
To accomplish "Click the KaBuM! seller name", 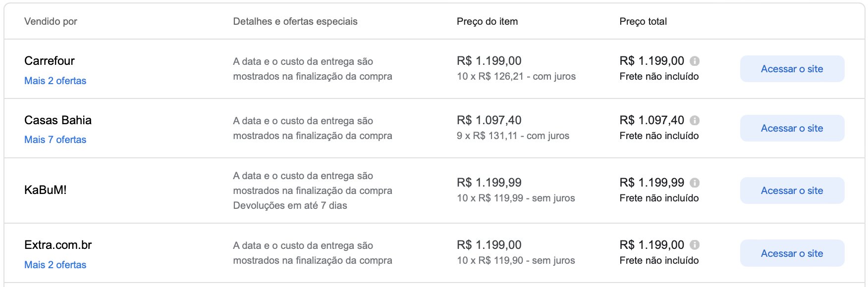I will (x=45, y=190).
